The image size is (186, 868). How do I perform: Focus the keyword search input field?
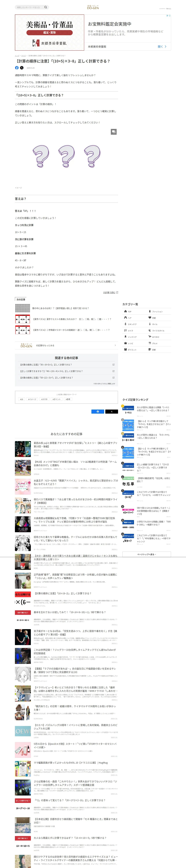coord(29,7)
